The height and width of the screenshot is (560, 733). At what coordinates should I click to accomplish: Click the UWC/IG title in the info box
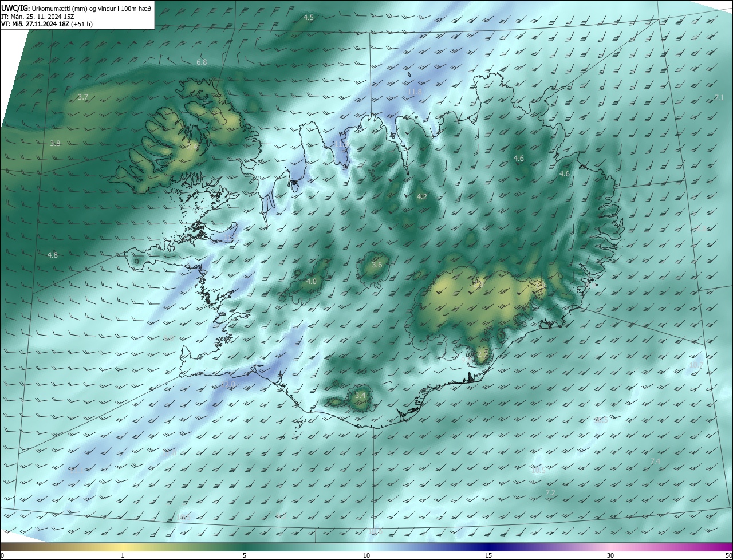[15, 8]
